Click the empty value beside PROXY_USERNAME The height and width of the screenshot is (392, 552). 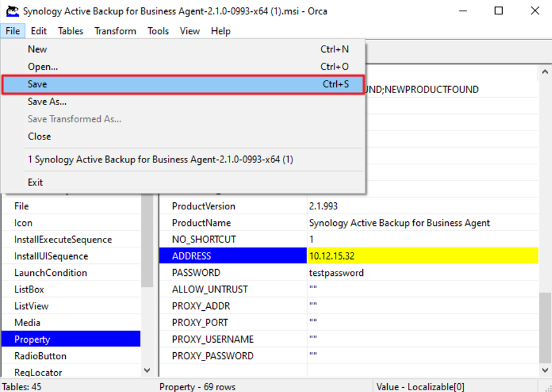(423, 339)
